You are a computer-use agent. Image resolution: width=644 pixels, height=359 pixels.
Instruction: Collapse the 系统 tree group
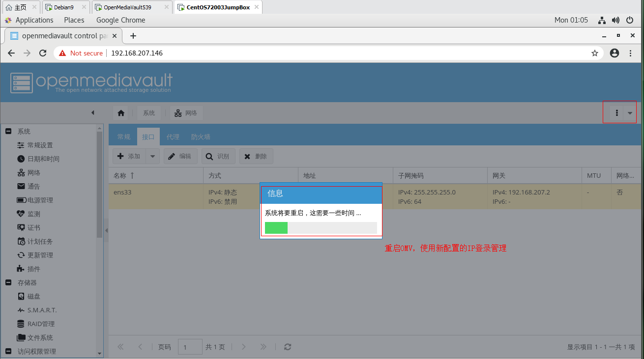click(8, 132)
